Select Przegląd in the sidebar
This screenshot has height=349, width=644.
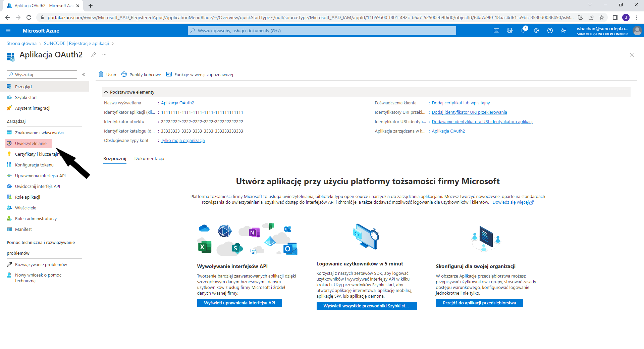click(44, 87)
